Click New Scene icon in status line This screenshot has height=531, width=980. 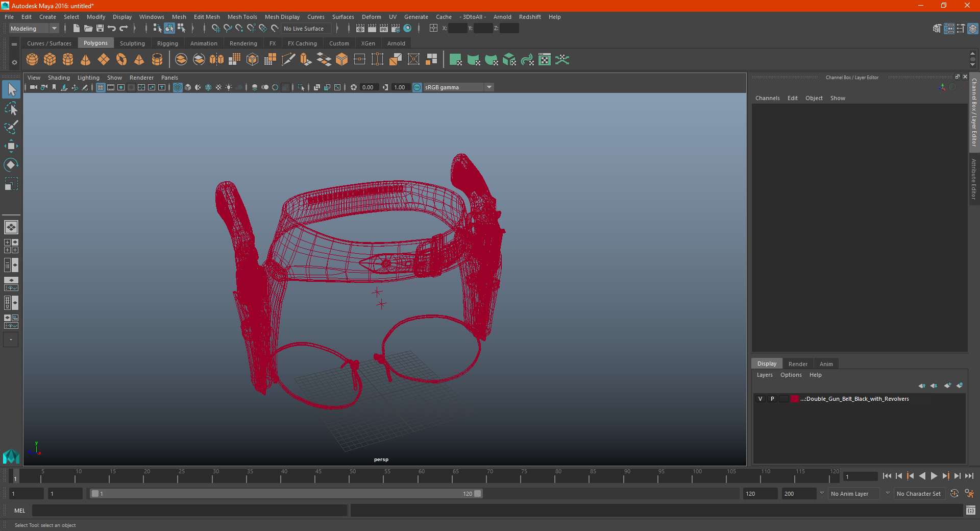pos(77,29)
